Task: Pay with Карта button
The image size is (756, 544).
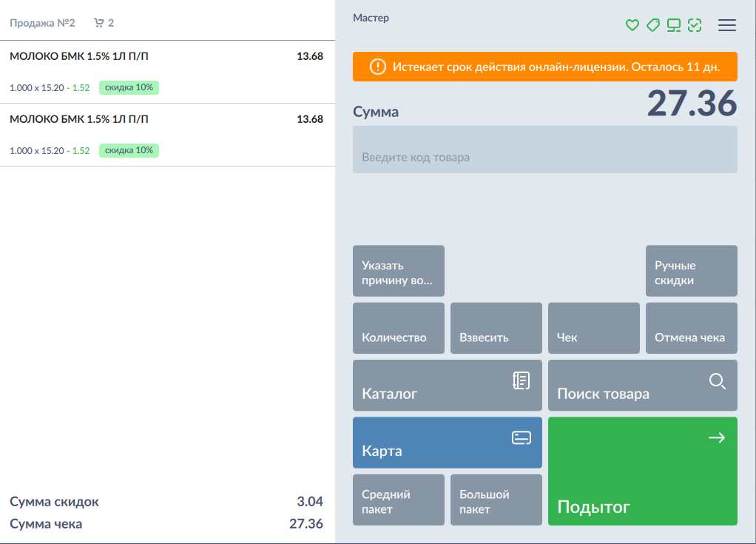Action: click(447, 442)
